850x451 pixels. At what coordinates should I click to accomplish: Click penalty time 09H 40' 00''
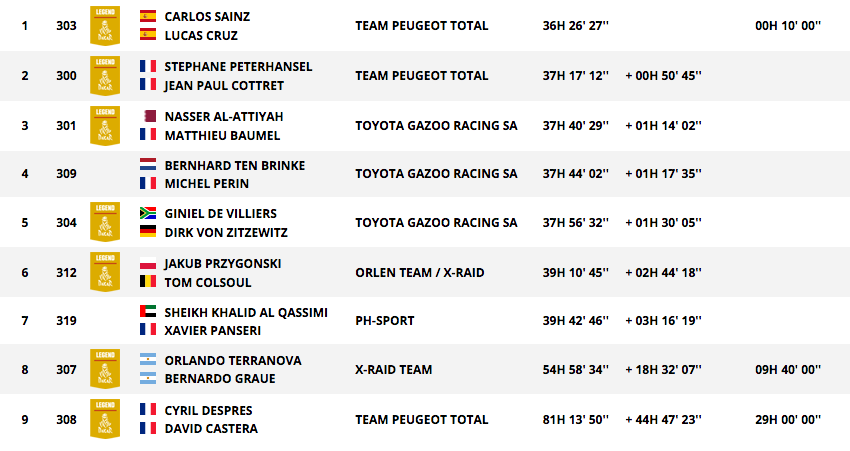[788, 369]
